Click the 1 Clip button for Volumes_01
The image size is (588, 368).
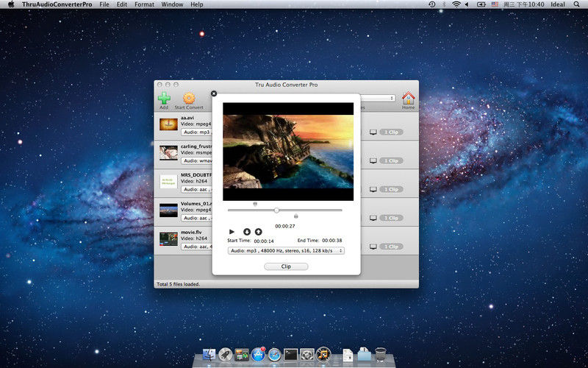[392, 218]
